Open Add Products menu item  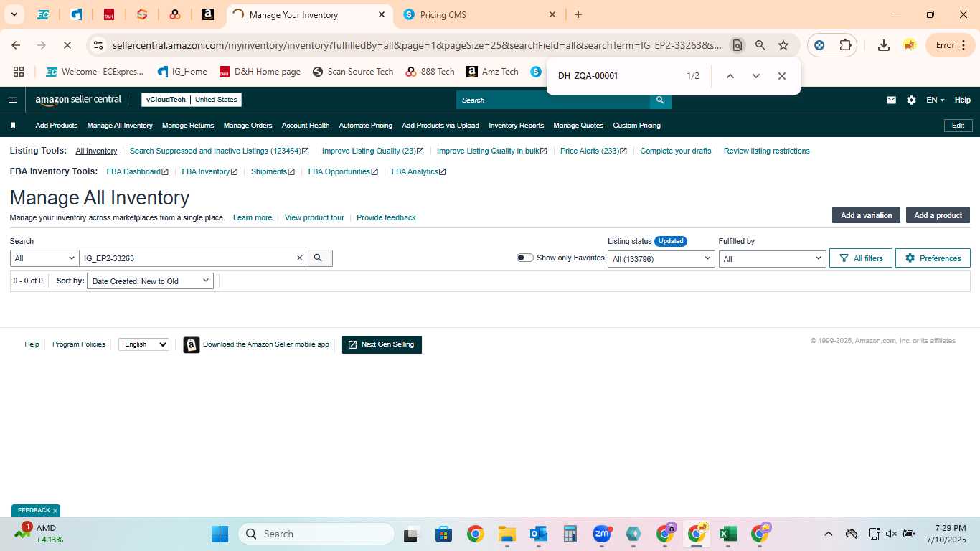pyautogui.click(x=57, y=126)
